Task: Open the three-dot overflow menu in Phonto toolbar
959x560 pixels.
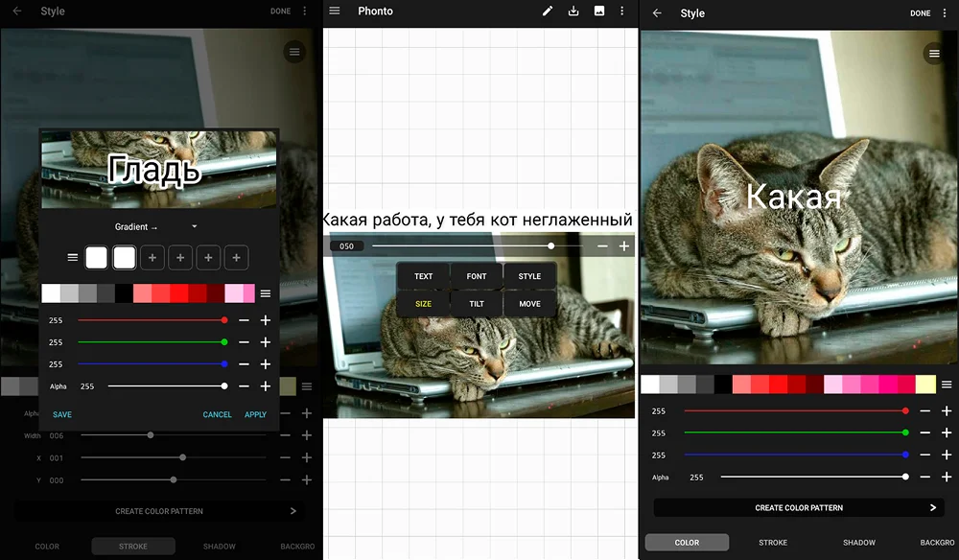Action: (x=622, y=12)
